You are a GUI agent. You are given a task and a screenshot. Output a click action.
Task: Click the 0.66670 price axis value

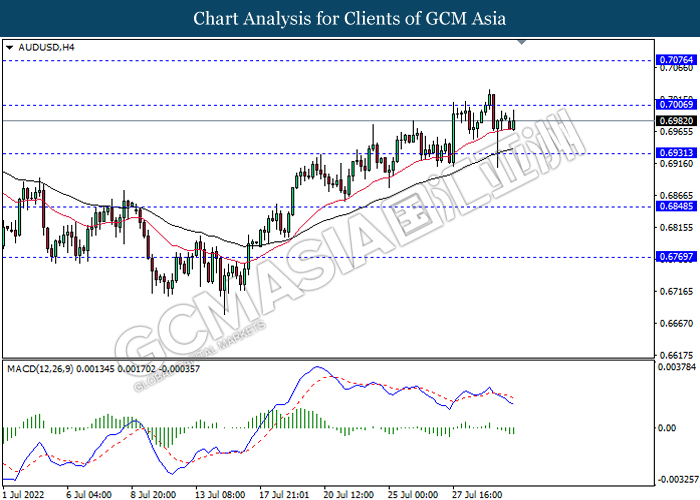pyautogui.click(x=677, y=323)
